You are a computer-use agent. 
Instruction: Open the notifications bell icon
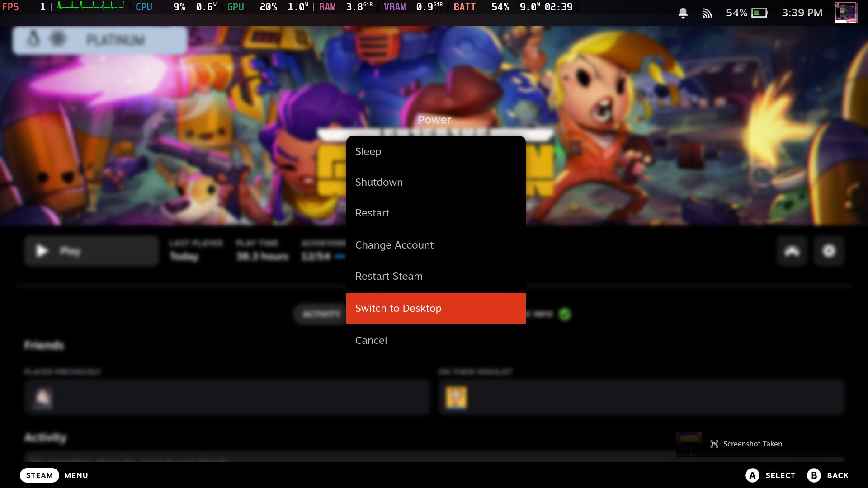point(683,13)
